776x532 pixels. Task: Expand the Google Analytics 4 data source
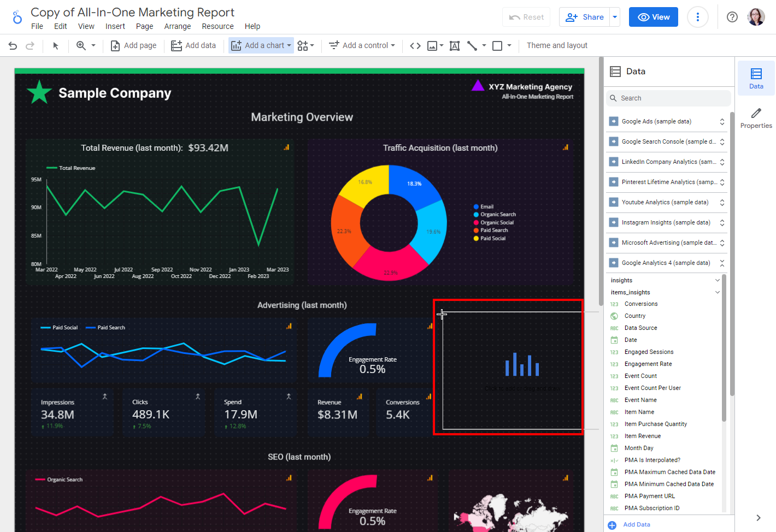(722, 263)
